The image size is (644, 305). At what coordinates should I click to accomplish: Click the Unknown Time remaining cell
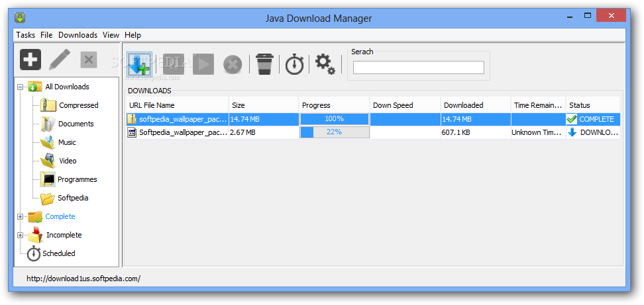539,132
